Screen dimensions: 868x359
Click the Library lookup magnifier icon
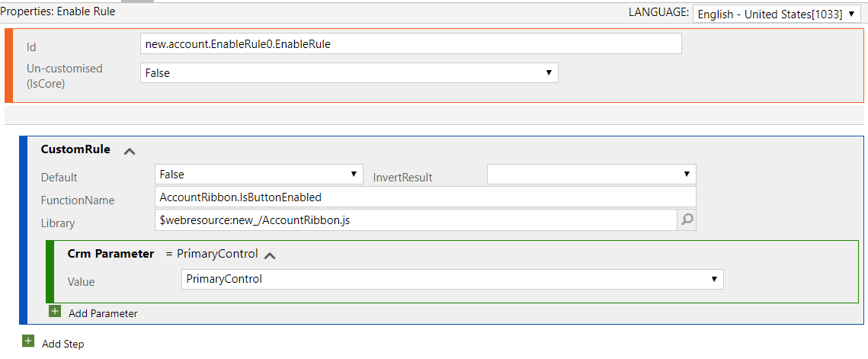pyautogui.click(x=687, y=220)
